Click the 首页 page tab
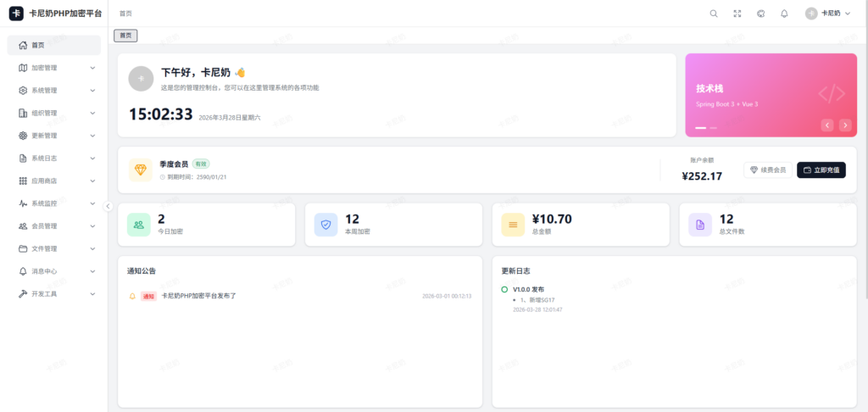 coord(125,36)
